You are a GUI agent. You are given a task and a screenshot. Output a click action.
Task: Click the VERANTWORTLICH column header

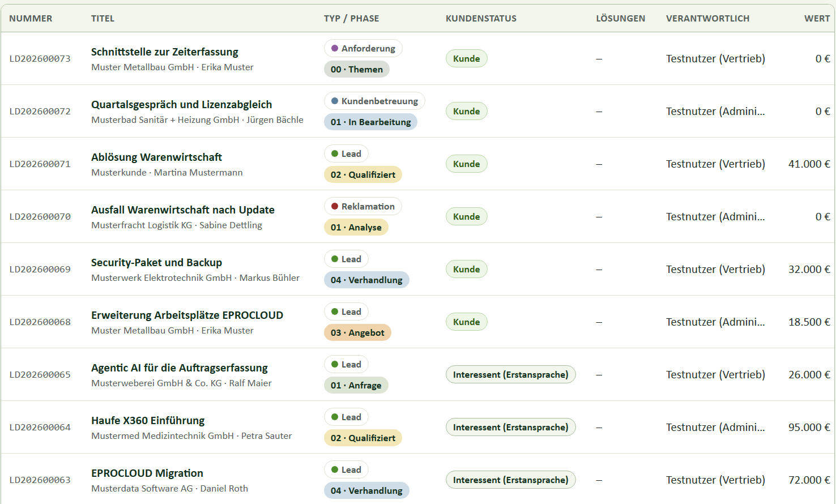[707, 18]
